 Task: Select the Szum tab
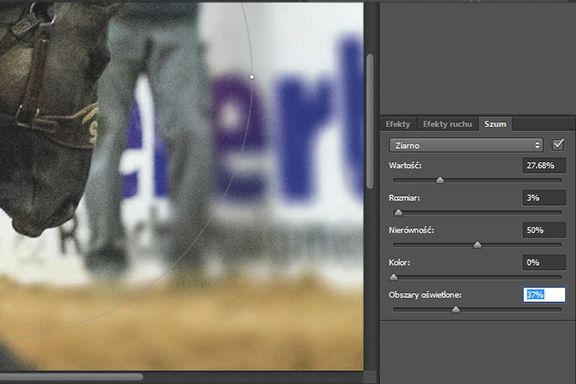click(495, 124)
